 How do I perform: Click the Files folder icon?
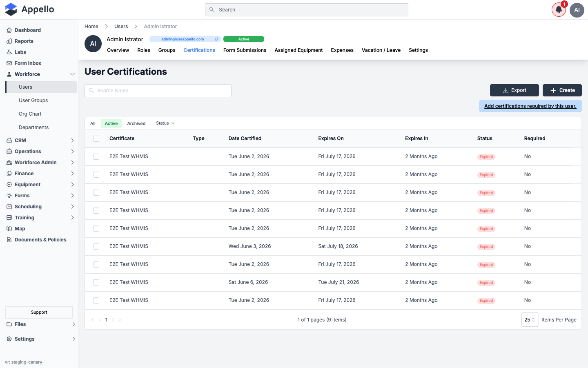point(9,324)
